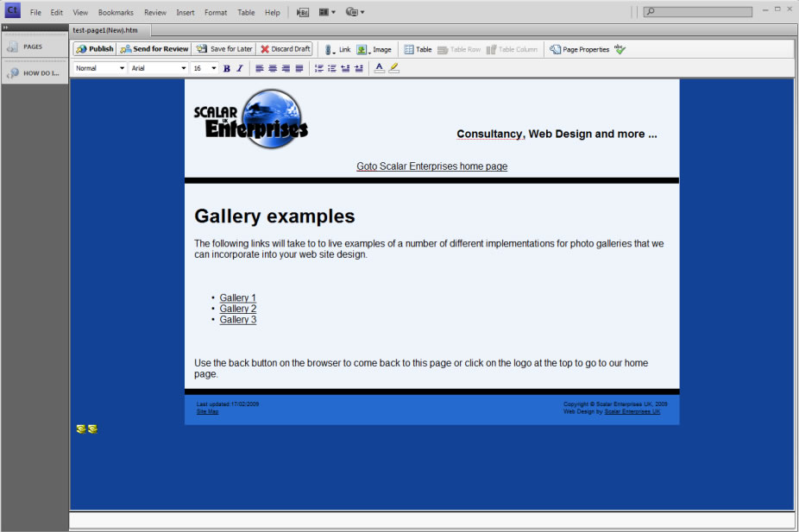Open the Link insert dropdown

338,49
